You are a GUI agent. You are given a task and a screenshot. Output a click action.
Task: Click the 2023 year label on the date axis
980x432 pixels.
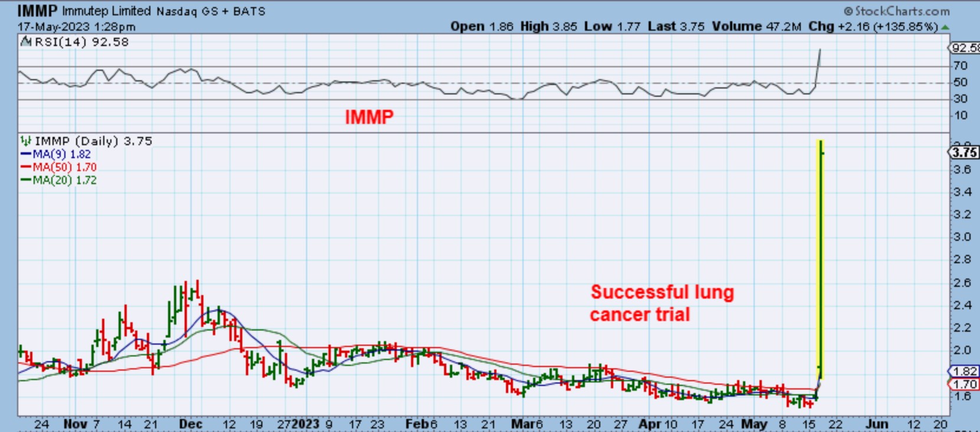click(x=305, y=424)
